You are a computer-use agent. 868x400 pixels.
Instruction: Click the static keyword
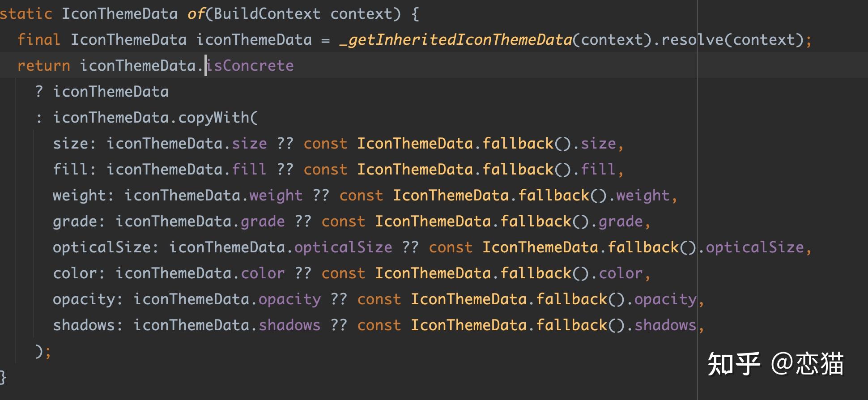pos(26,14)
